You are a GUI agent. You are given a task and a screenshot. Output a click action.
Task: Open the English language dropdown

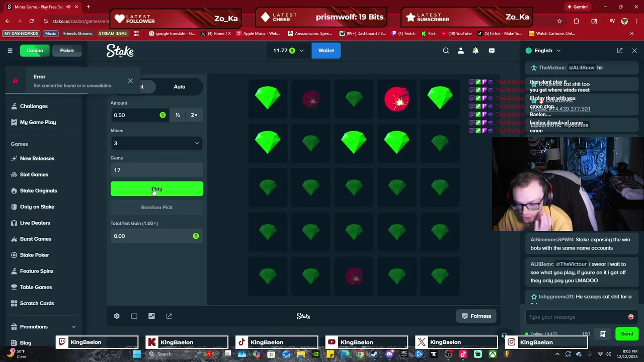(x=543, y=50)
